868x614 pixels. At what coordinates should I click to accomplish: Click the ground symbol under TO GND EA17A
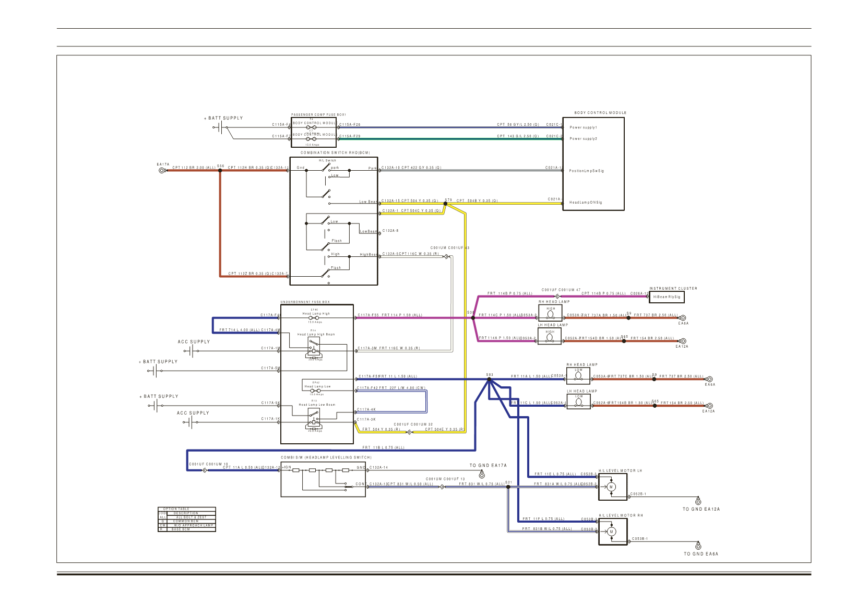click(482, 475)
